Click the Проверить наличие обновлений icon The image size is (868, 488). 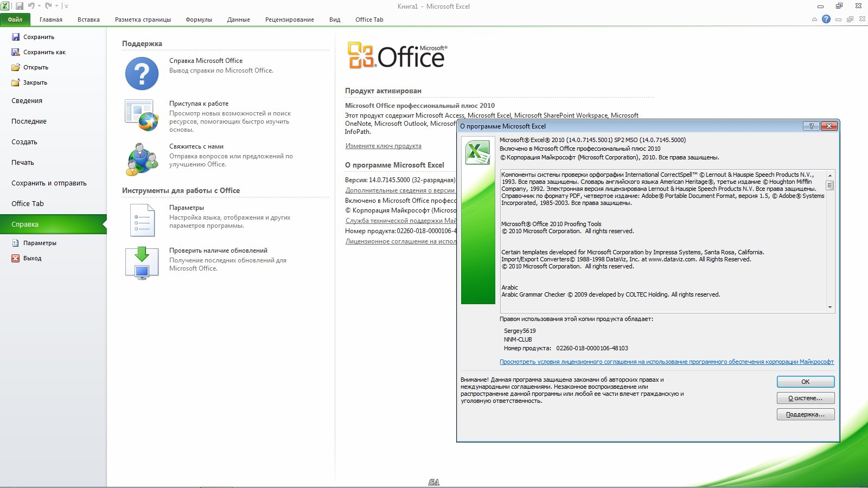pos(142,263)
